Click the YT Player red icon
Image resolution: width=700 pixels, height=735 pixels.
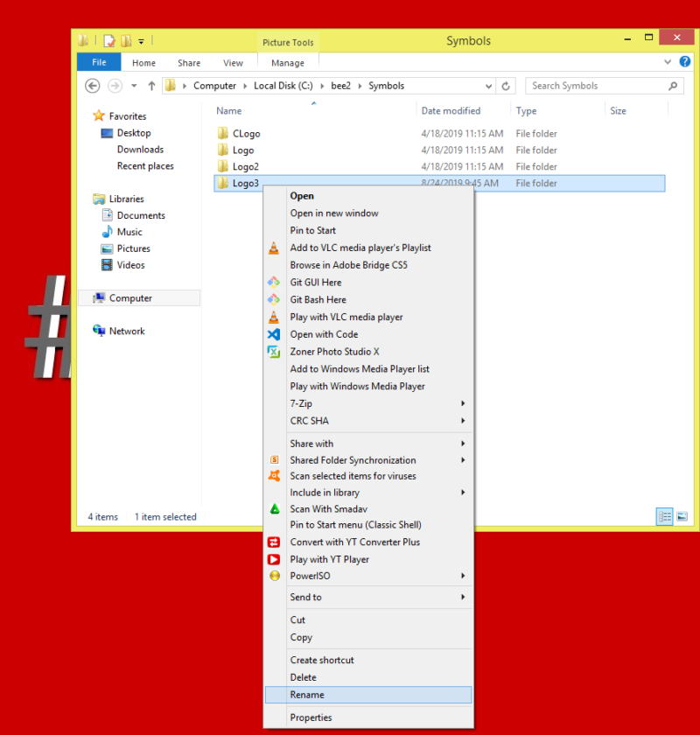tap(273, 559)
